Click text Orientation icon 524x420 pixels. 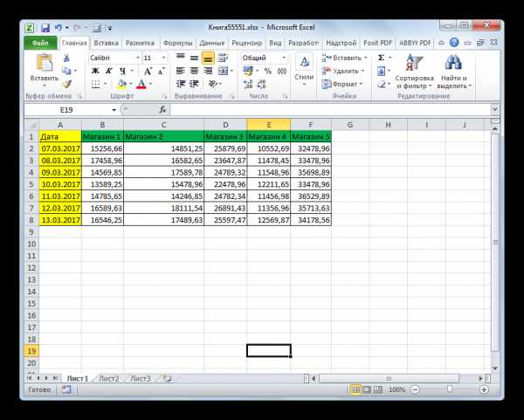tap(213, 84)
